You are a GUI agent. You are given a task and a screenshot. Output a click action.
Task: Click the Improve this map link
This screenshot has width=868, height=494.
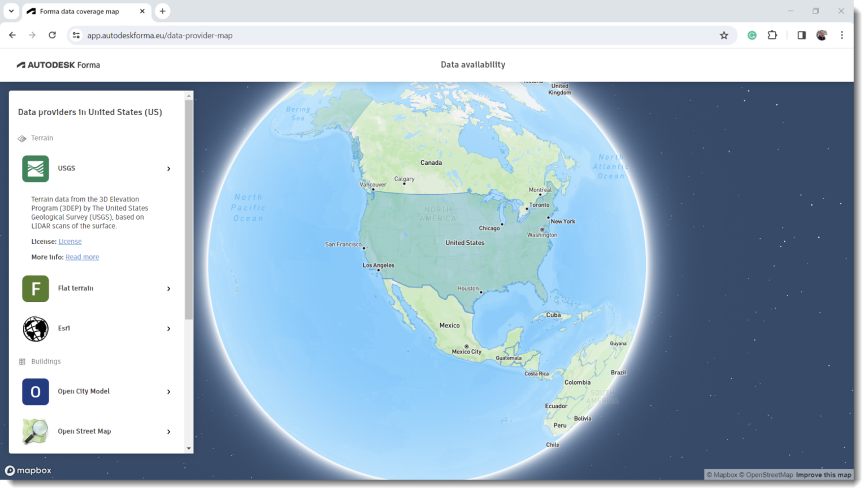coord(823,475)
